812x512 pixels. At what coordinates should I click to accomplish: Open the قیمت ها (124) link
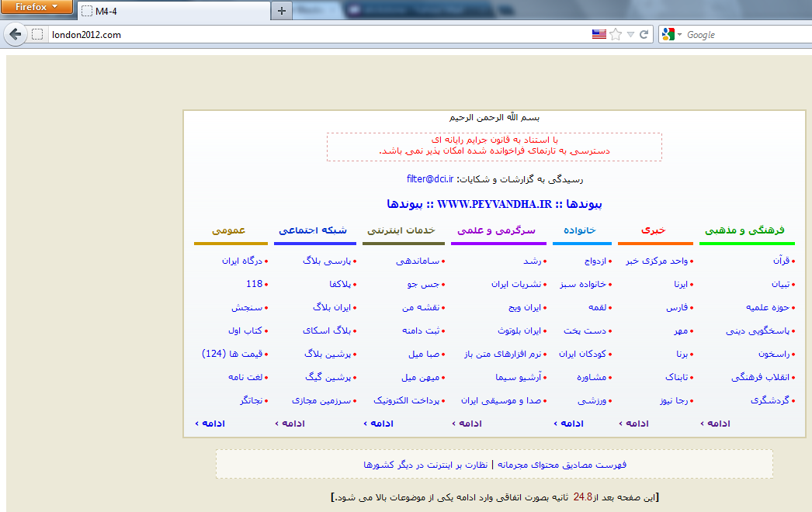232,354
